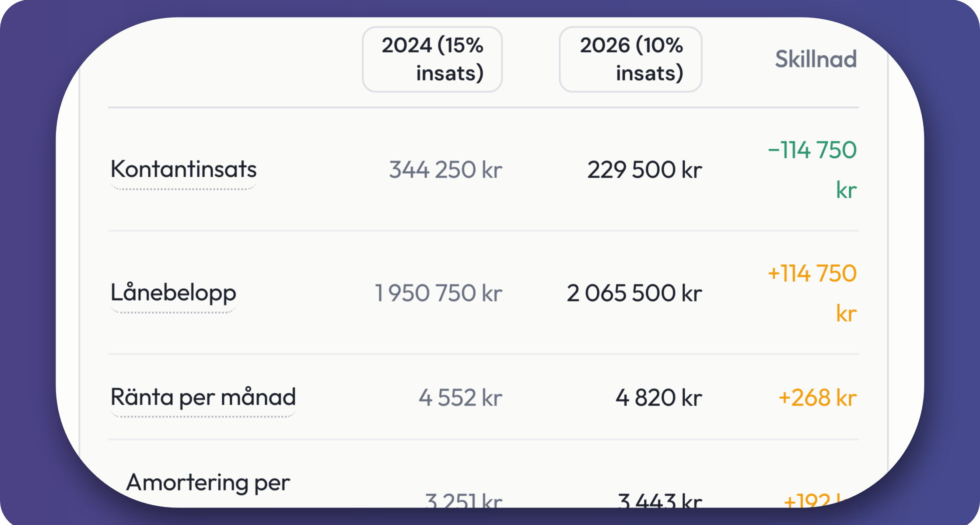The width and height of the screenshot is (980, 525).
Task: Click the 4 820 kr interest value
Action: pos(659,398)
